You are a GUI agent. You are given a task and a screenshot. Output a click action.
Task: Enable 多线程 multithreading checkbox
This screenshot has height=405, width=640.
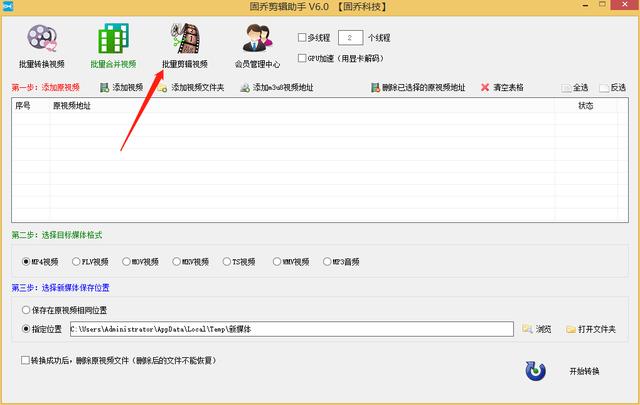click(304, 38)
